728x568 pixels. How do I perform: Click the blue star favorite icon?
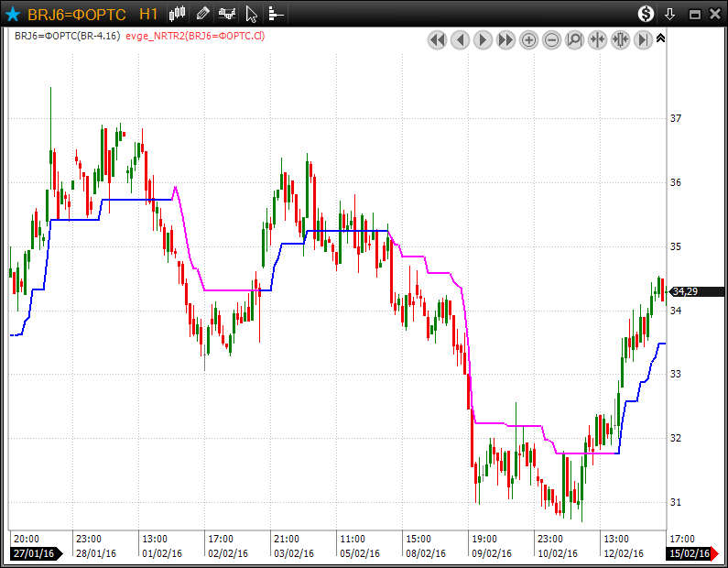click(x=12, y=14)
